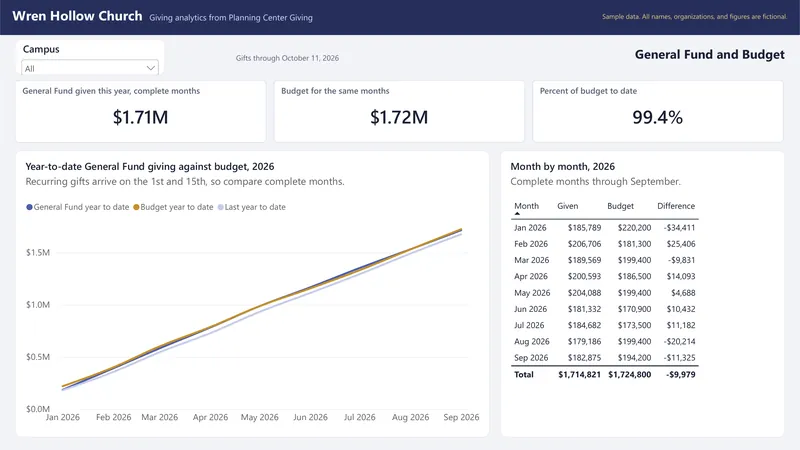Click the May 2026 x-axis label
The width and height of the screenshot is (800, 450).
(x=260, y=417)
